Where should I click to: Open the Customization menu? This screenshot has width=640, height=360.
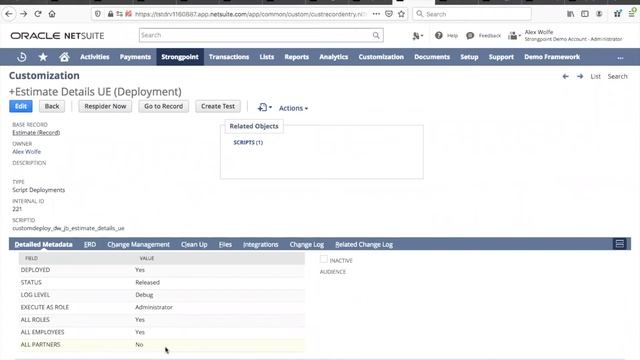click(x=381, y=57)
